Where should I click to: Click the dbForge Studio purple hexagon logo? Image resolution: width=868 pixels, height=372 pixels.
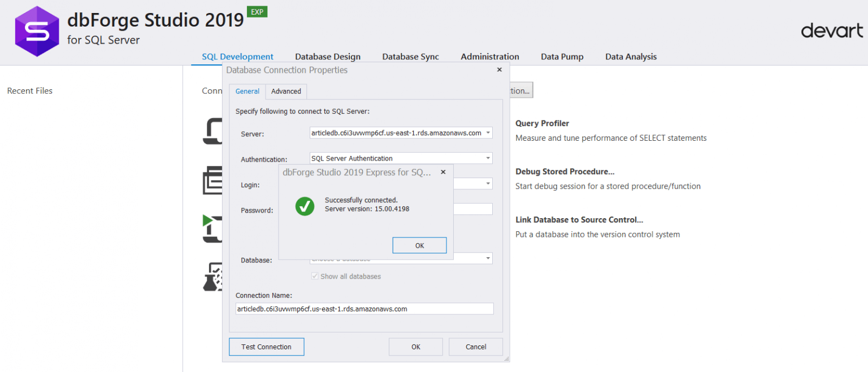point(37,32)
